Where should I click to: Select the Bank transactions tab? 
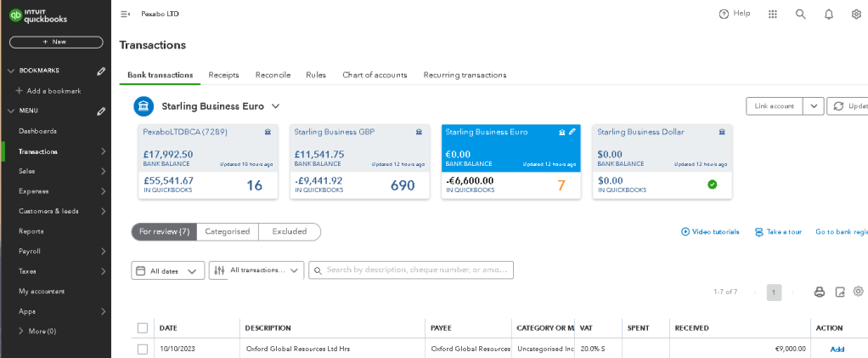coord(160,75)
